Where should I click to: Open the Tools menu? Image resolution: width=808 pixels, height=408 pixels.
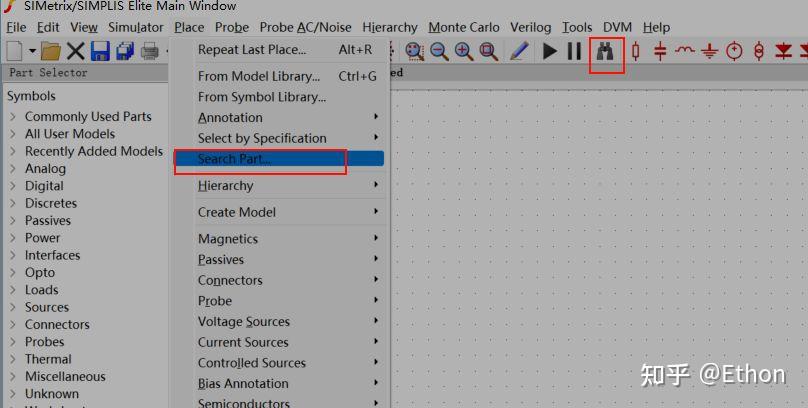tap(577, 27)
